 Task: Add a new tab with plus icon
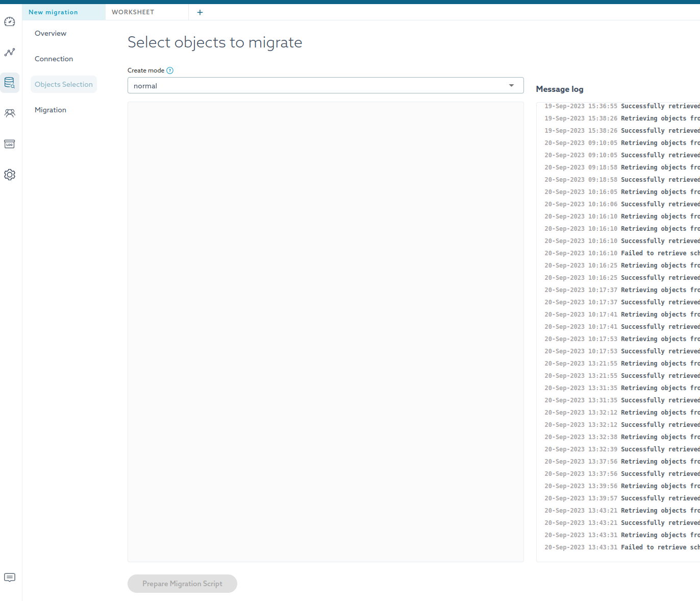[200, 12]
